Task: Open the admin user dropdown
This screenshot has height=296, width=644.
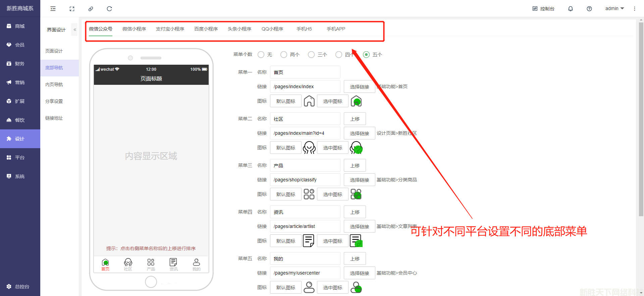Action: 614,9
